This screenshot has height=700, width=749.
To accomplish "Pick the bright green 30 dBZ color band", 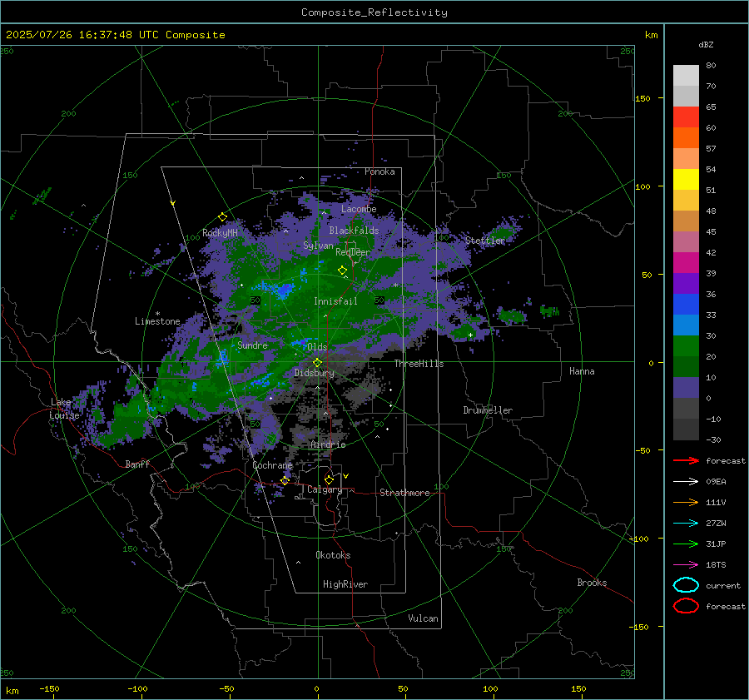I will click(686, 345).
